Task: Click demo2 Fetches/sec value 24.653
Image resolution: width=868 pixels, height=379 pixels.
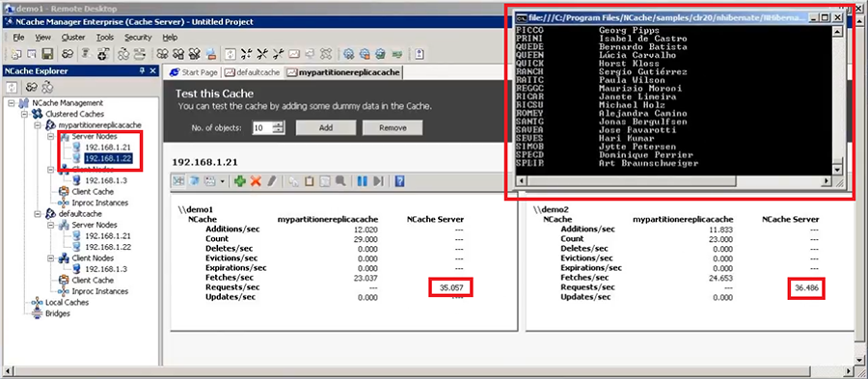Action: coord(721,278)
